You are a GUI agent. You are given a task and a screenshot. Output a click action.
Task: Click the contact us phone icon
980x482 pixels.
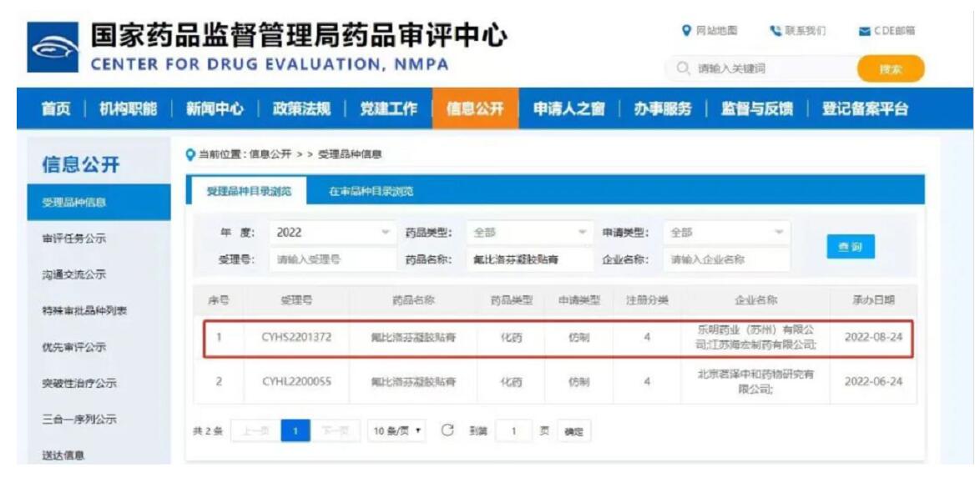(773, 31)
